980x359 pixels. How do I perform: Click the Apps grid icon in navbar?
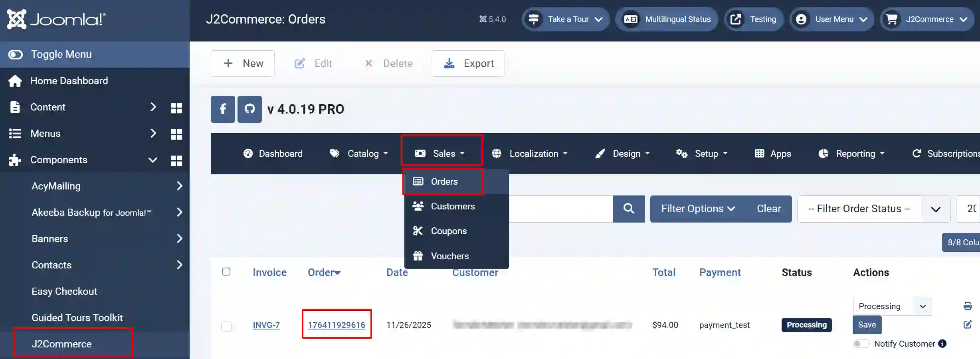(759, 154)
